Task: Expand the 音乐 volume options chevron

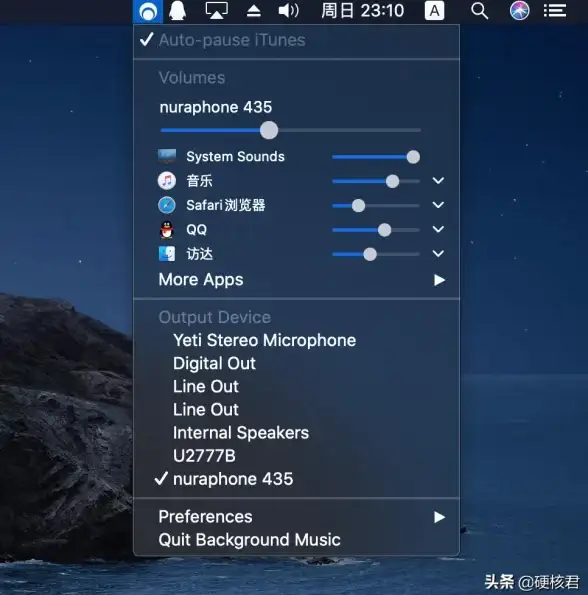Action: point(438,181)
